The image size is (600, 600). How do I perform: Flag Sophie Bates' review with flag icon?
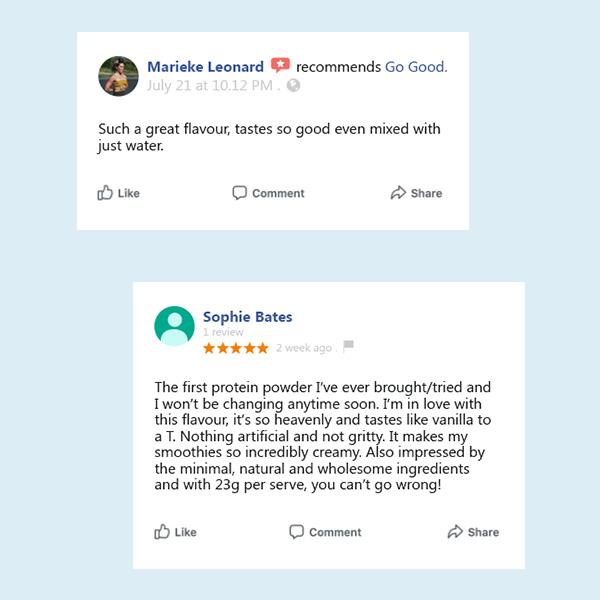(x=348, y=347)
